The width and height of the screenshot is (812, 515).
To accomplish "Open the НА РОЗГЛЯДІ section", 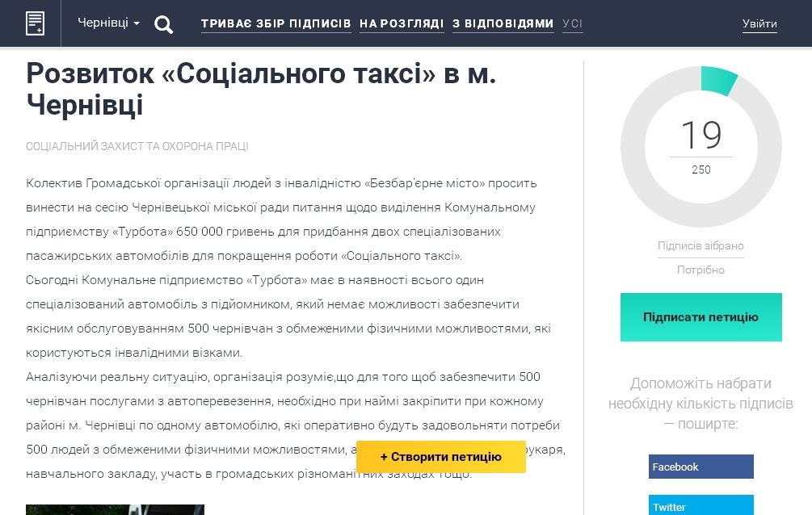I will 402,23.
